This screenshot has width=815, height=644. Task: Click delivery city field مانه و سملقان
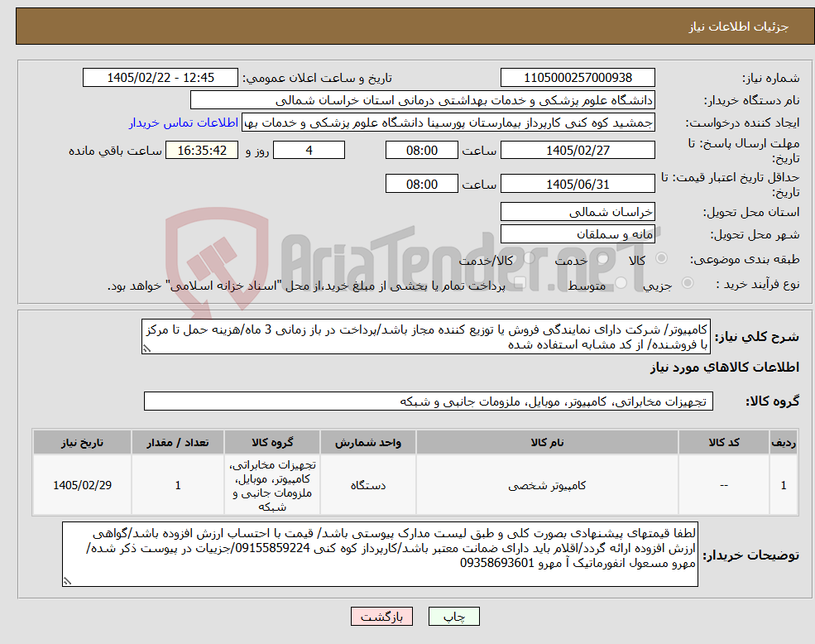(578, 234)
